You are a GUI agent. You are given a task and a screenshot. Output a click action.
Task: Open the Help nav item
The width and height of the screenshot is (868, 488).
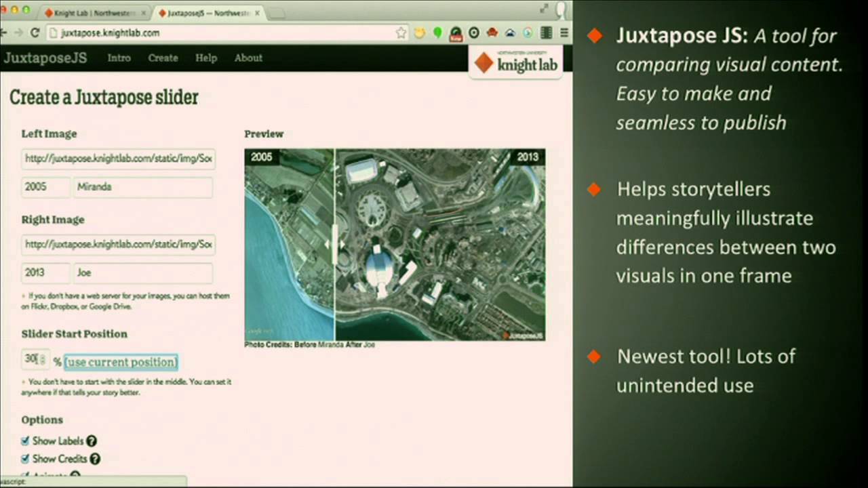(206, 58)
